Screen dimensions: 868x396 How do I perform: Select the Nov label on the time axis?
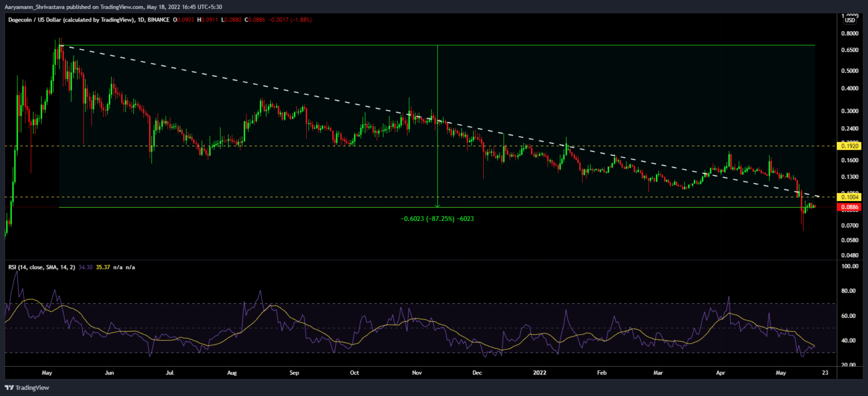(x=418, y=373)
